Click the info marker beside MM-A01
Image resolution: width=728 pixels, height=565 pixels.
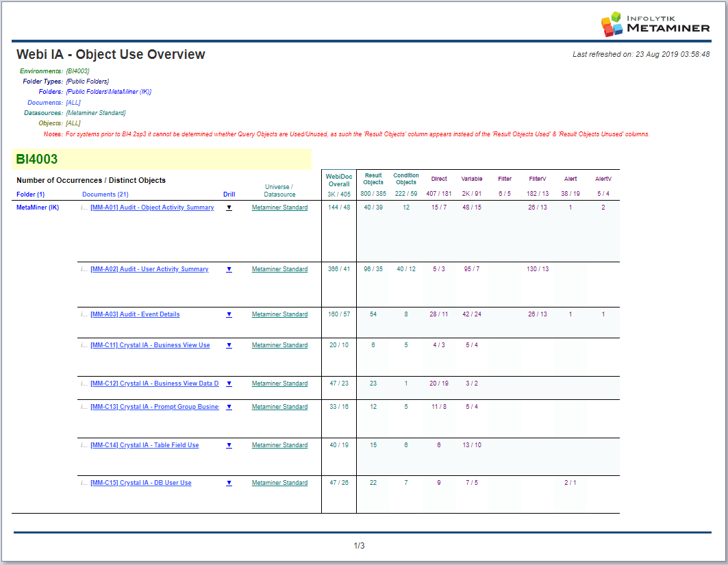point(84,208)
